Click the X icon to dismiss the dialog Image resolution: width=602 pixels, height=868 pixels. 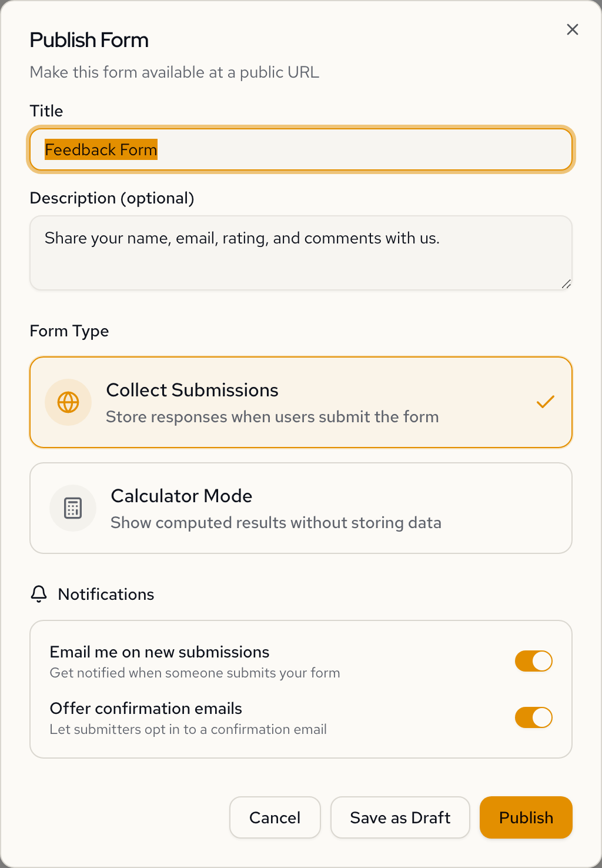[x=572, y=29]
